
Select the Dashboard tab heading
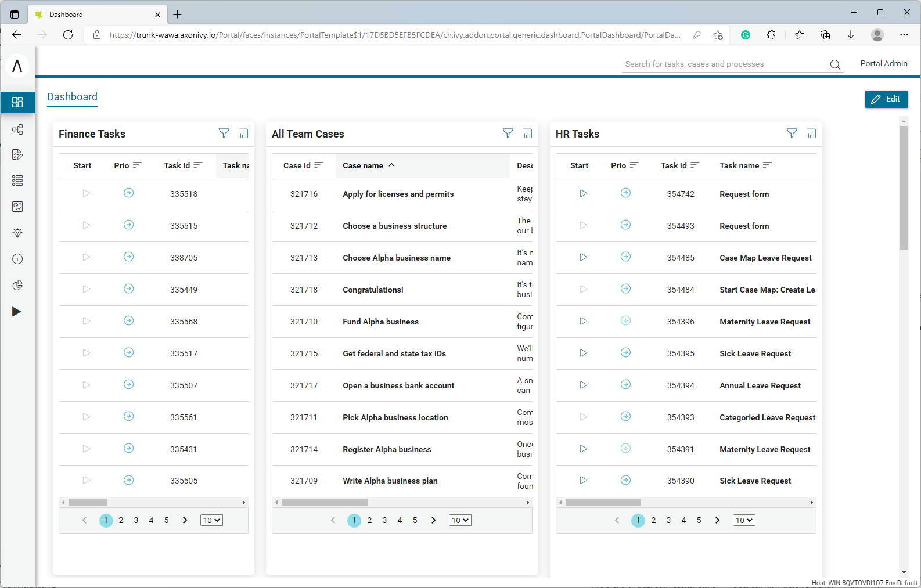point(72,97)
